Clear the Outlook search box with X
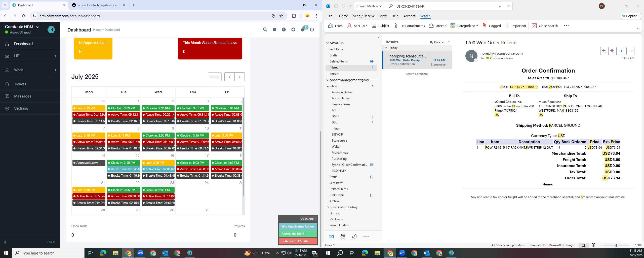Screen dimensions: 644x258 click(x=508, y=6)
